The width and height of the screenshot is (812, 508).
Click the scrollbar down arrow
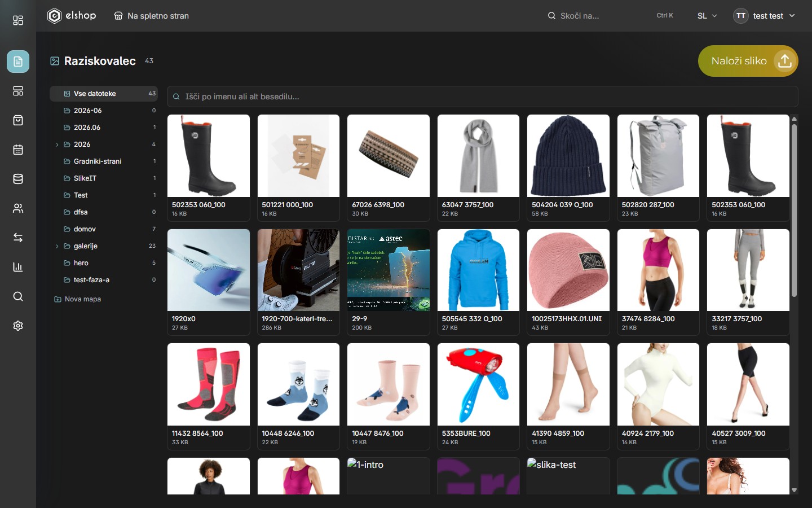794,491
